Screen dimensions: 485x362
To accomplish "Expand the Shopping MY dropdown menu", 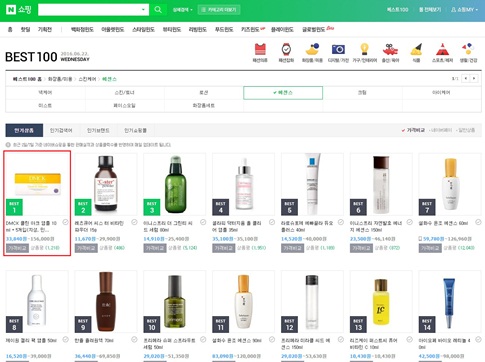I will click(464, 10).
